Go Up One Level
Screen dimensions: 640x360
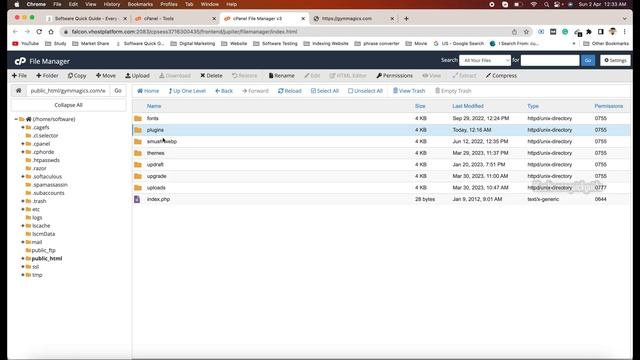pyautogui.click(x=187, y=91)
